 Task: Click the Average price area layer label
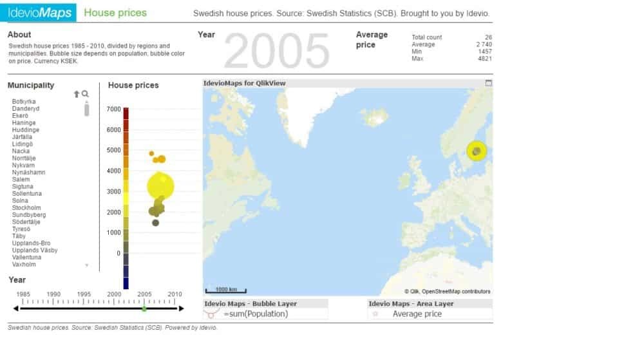point(417,314)
